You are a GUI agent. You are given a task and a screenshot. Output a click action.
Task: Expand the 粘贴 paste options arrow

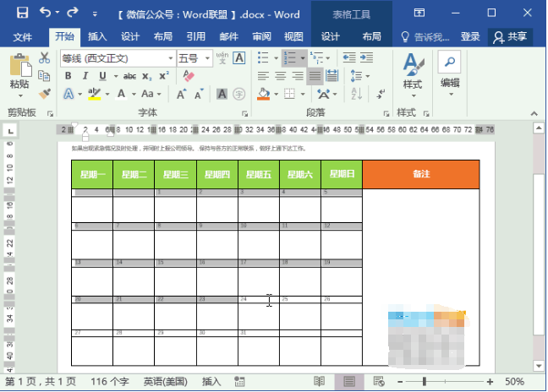20,95
